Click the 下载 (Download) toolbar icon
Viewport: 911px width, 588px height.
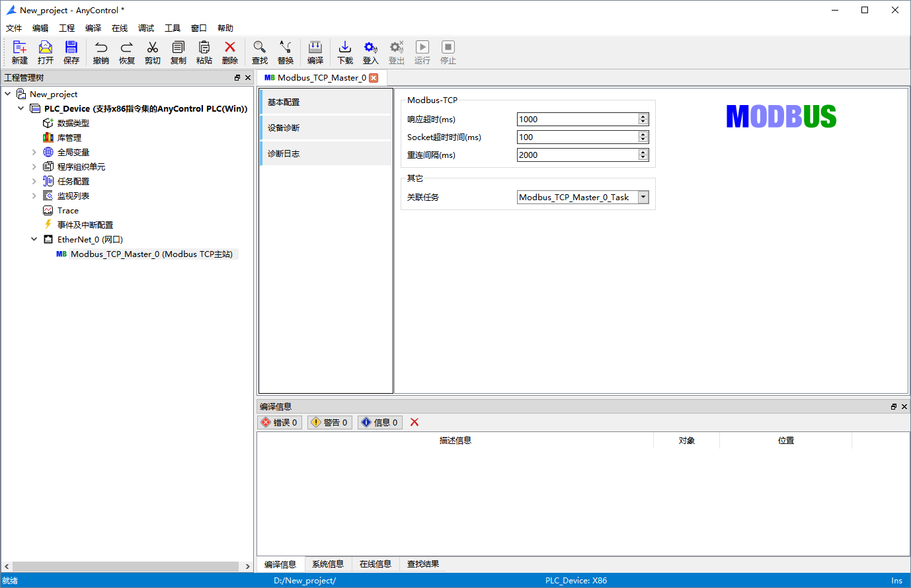(x=345, y=47)
